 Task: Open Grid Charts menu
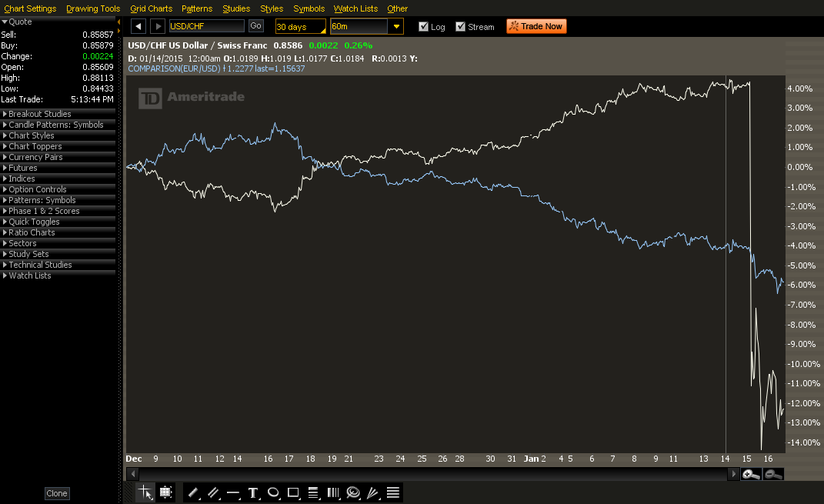click(152, 8)
